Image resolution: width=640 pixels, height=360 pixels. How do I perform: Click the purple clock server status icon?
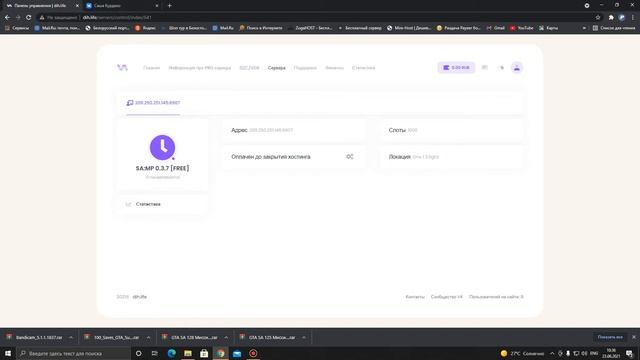click(x=162, y=147)
